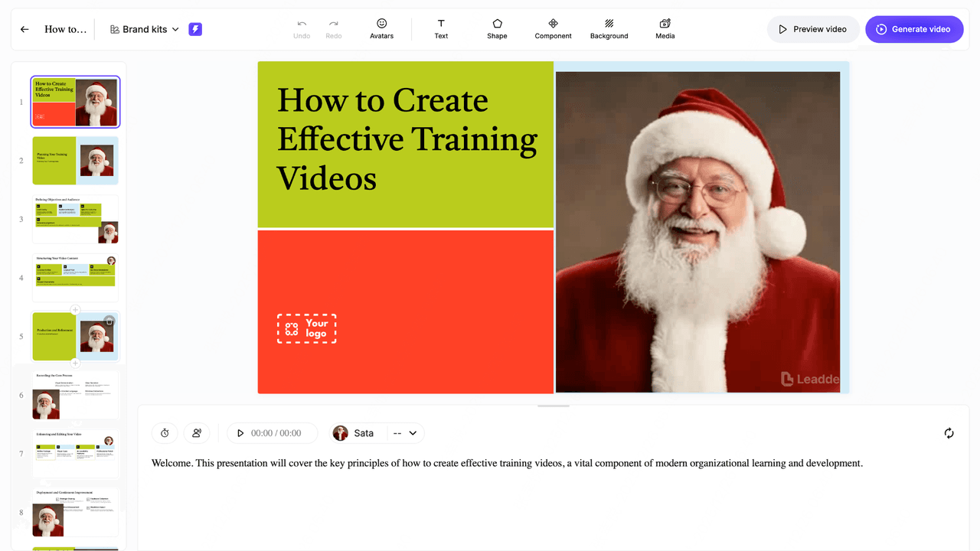Open the Media tool
The height and width of the screenshot is (551, 980).
(x=665, y=29)
